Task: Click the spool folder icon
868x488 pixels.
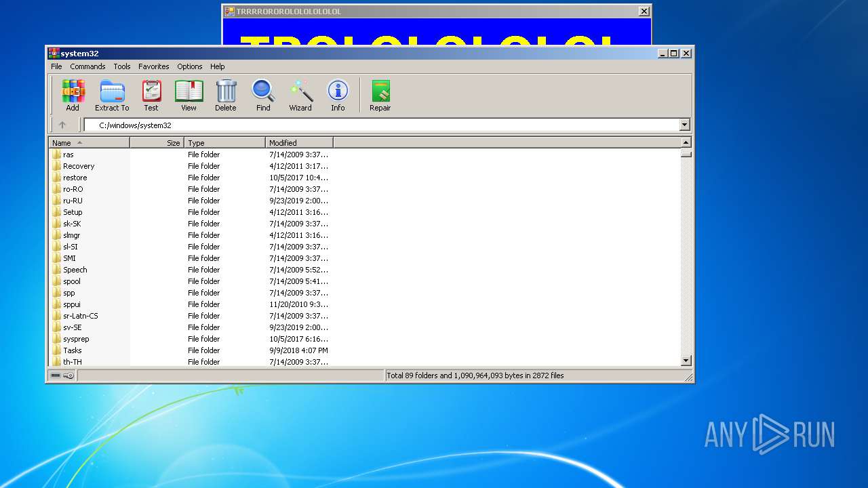Action: (x=57, y=281)
